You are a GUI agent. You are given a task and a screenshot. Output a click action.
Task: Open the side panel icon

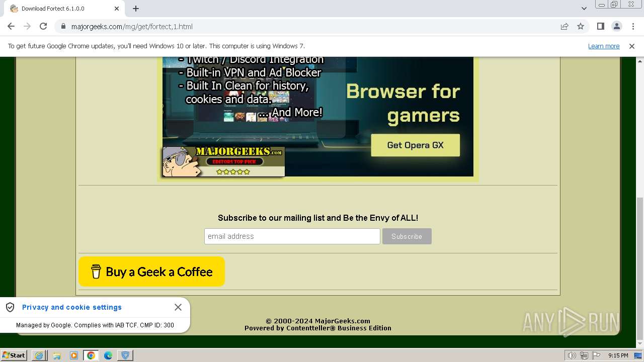pos(600,26)
